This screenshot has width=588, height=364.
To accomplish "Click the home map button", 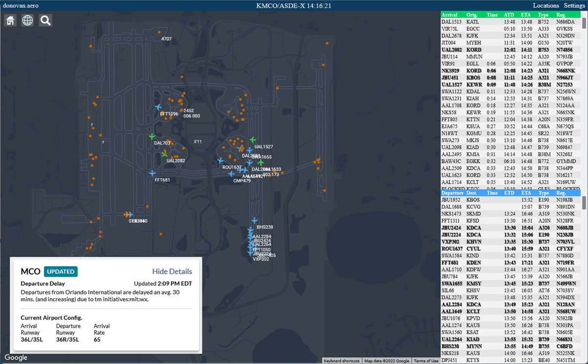I will pos(10,20).
